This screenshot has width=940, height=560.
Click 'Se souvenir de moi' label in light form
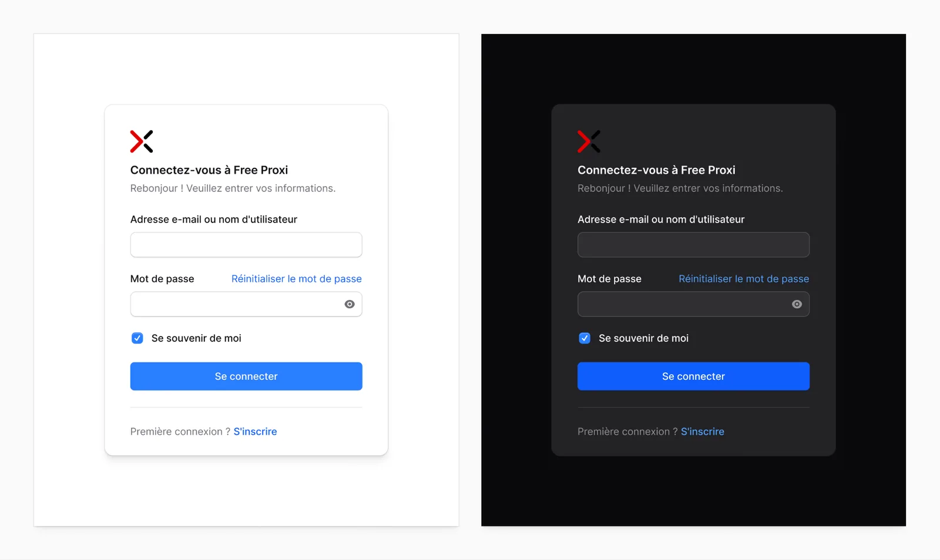[x=196, y=338]
